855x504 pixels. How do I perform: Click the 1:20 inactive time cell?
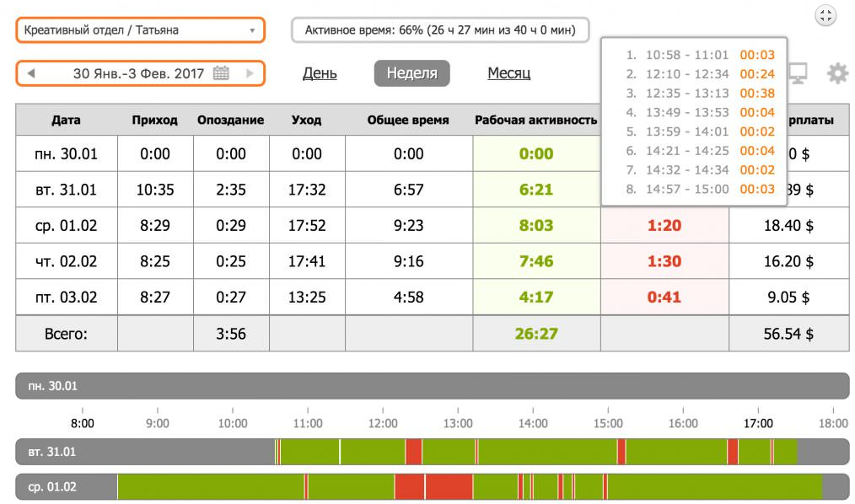coord(664,226)
